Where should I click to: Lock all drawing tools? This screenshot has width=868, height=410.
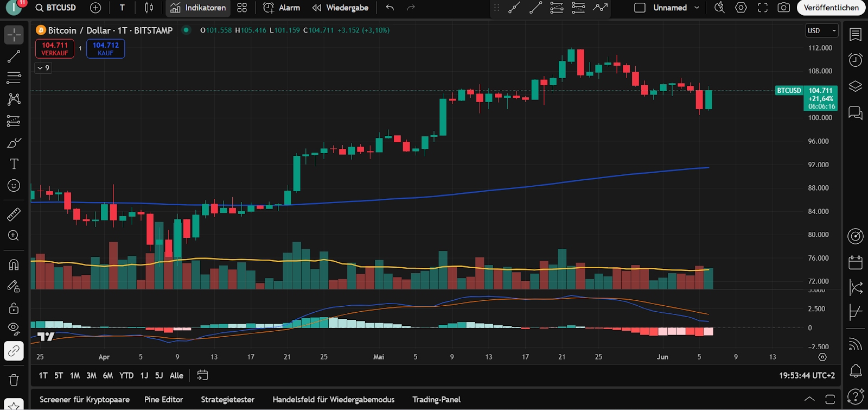point(14,308)
